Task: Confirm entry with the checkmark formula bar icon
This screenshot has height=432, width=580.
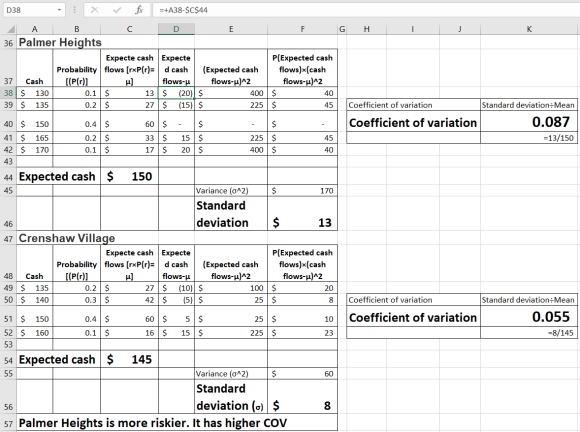Action: (117, 10)
